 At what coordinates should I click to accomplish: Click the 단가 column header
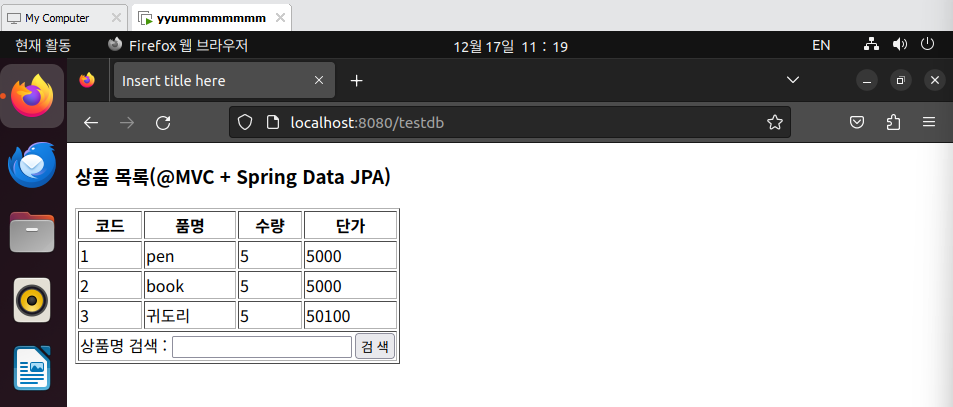pos(351,226)
